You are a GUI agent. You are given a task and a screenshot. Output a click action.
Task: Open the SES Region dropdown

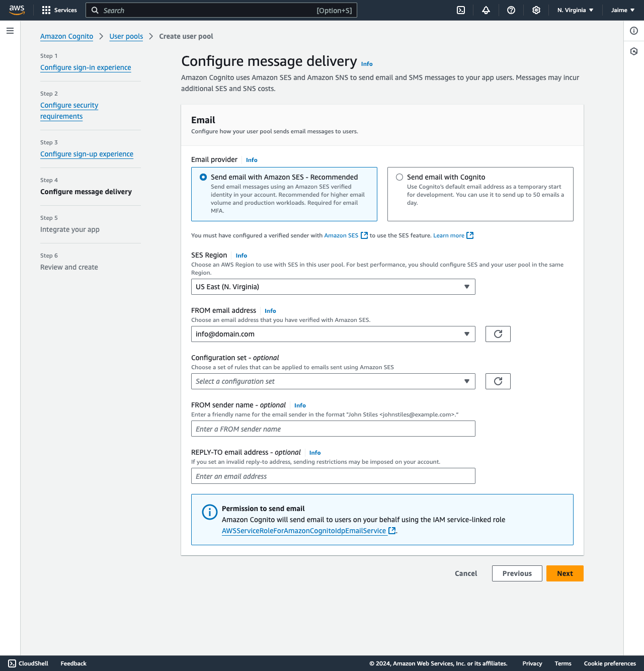[333, 287]
